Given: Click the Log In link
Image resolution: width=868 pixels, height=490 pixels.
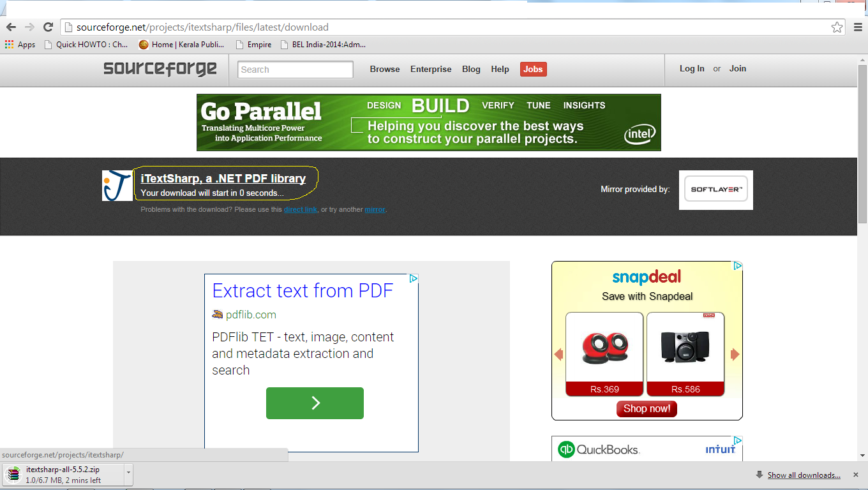Looking at the screenshot, I should [692, 68].
